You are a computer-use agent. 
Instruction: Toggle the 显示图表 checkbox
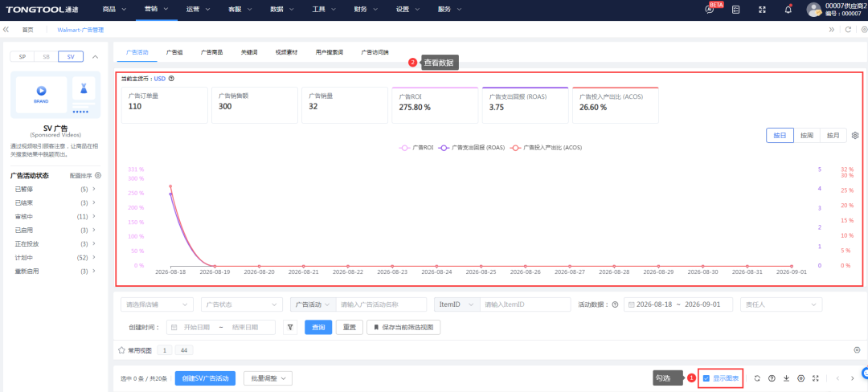[706, 378]
